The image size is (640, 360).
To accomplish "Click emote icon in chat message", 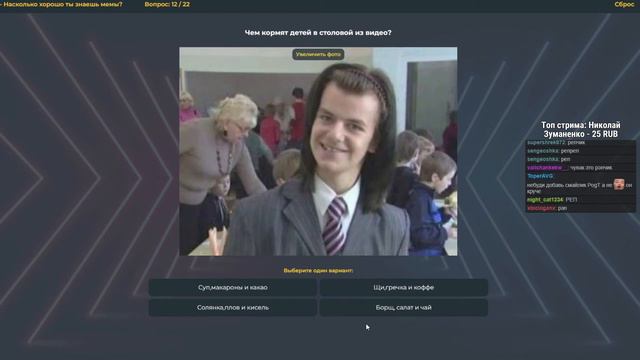I will (619, 185).
